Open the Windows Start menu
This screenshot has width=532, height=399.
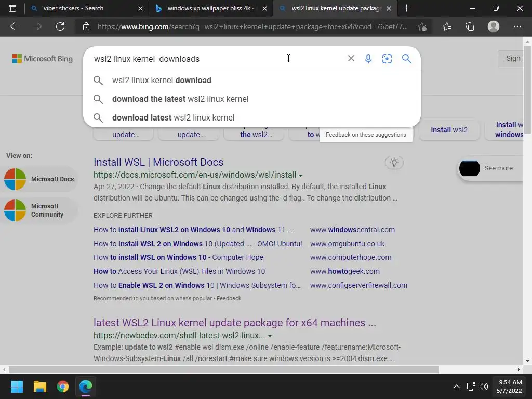(17, 387)
